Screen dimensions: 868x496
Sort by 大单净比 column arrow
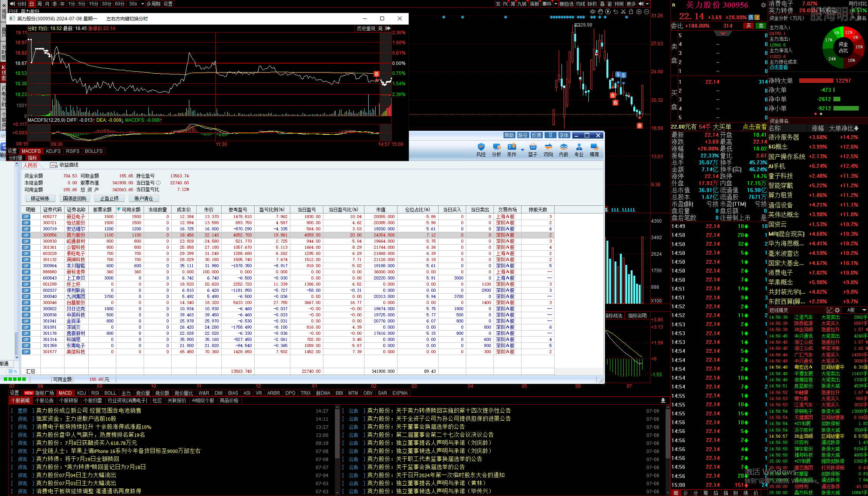856,129
